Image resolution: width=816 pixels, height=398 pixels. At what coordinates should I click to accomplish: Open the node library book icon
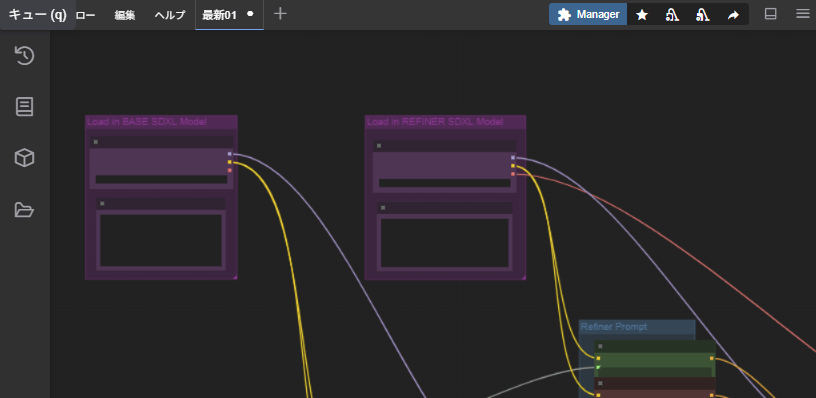pyautogui.click(x=24, y=107)
